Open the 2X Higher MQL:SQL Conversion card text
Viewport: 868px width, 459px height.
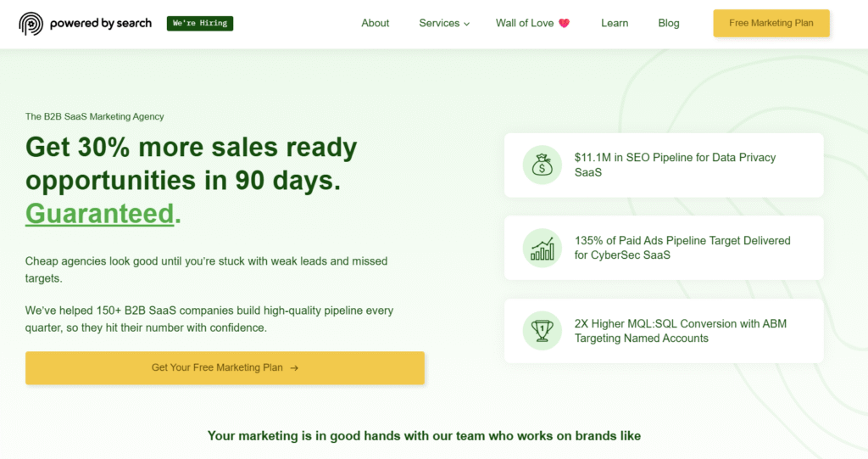[681, 331]
